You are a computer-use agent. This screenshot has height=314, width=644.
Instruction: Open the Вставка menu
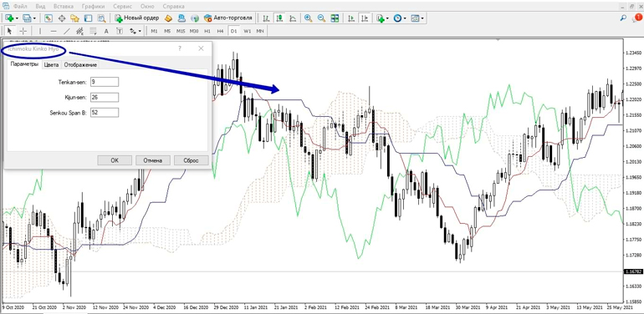[64, 6]
